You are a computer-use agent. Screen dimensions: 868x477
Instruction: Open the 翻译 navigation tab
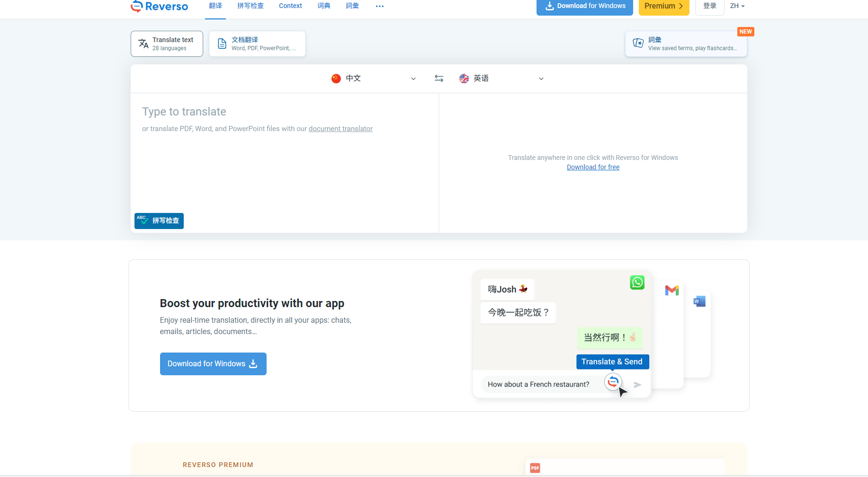click(215, 6)
